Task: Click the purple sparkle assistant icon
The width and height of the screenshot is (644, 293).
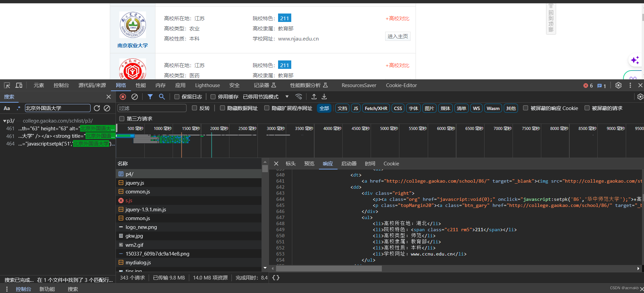Action: click(x=635, y=60)
